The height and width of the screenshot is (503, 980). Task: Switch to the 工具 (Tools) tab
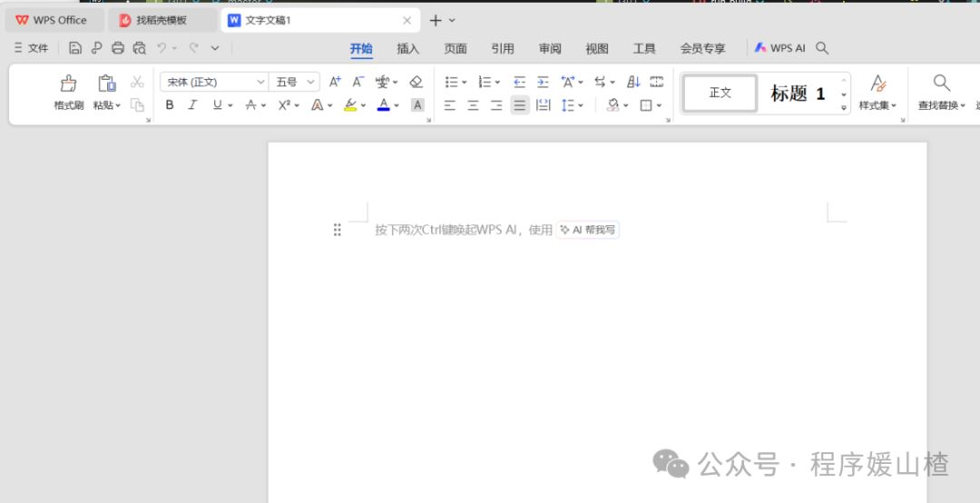[x=644, y=48]
